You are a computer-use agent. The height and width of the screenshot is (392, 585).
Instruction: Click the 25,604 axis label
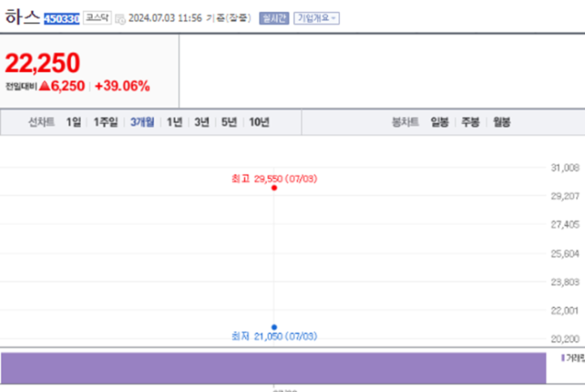coord(565,253)
